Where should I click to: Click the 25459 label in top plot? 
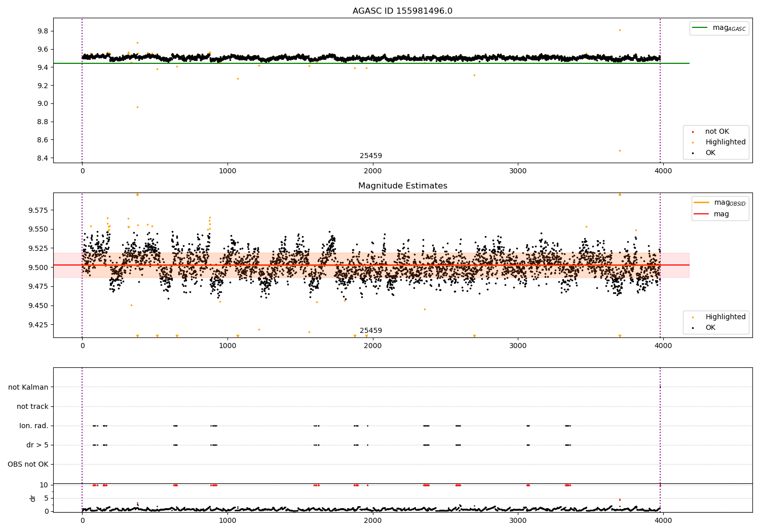371,156
